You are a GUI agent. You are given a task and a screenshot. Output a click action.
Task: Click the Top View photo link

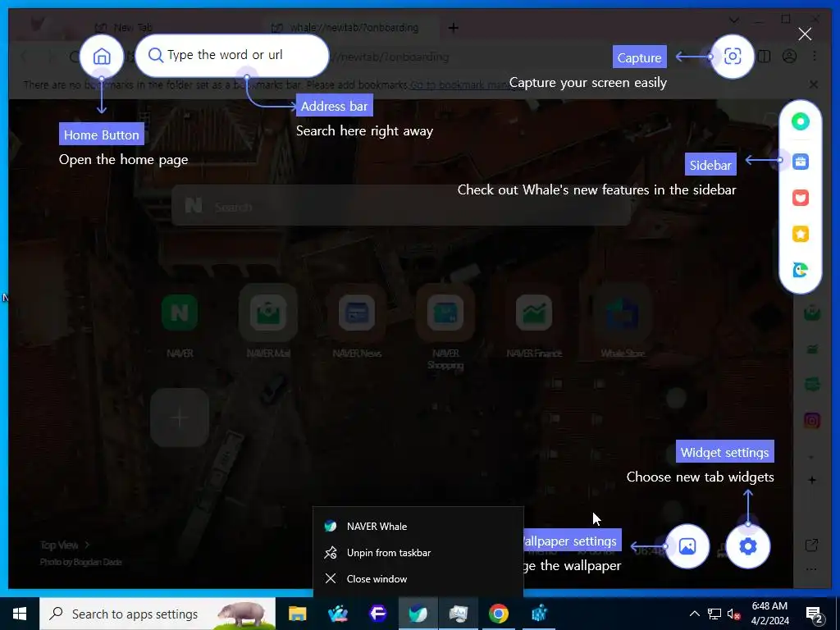click(64, 545)
